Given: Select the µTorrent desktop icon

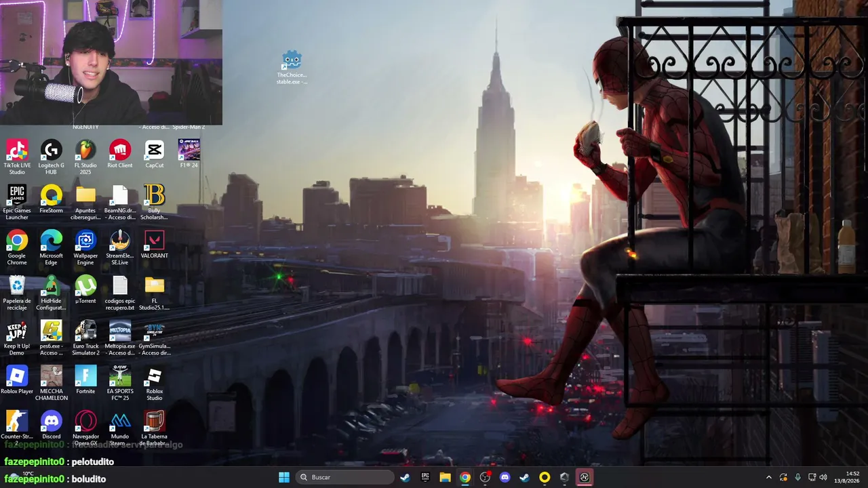Looking at the screenshot, I should tap(85, 289).
